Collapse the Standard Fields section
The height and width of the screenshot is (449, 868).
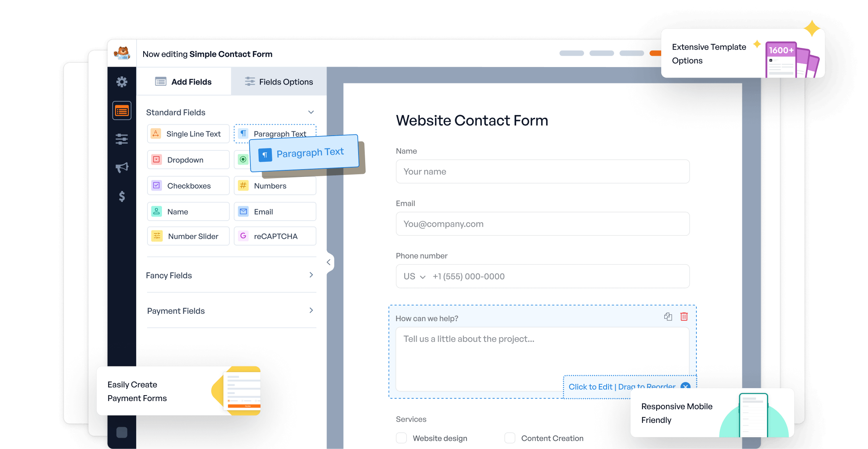point(311,112)
